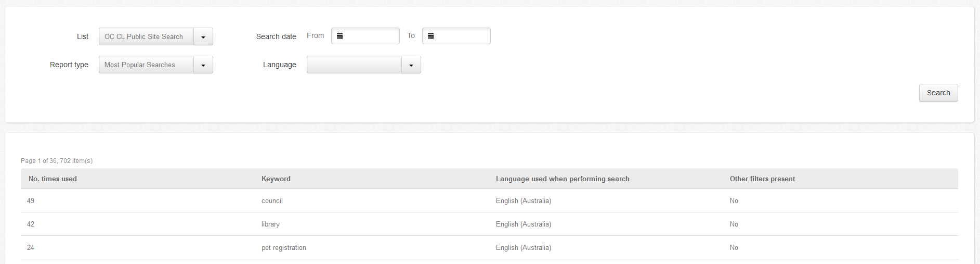
Task: Select the library keyword row
Action: point(270,224)
